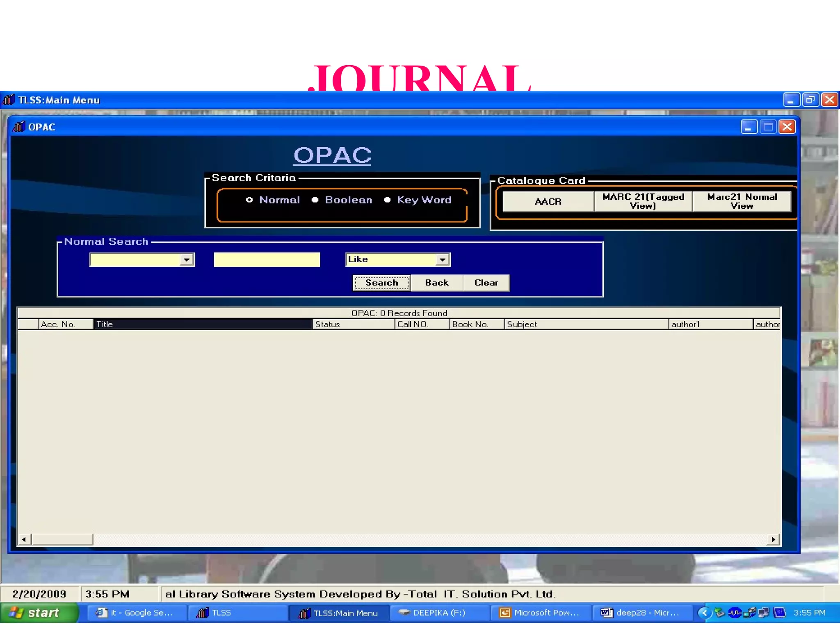Viewport: 840px width, 630px height.
Task: Click the OPAC window title icon
Action: pos(19,127)
